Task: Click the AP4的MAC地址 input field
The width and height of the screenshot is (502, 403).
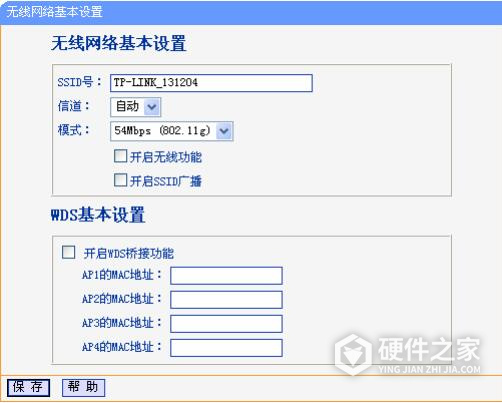Action: (226, 348)
